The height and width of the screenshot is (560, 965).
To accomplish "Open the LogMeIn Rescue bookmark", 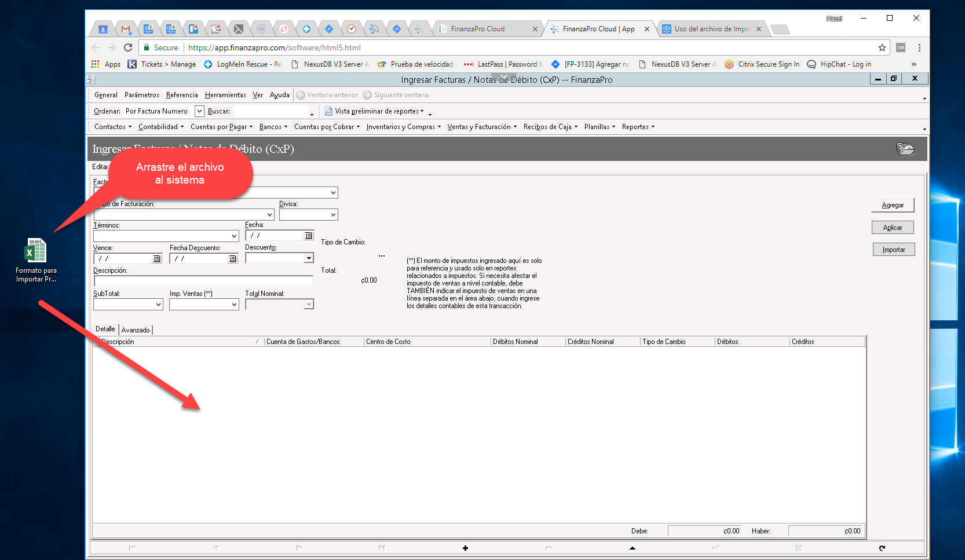I will (243, 64).
